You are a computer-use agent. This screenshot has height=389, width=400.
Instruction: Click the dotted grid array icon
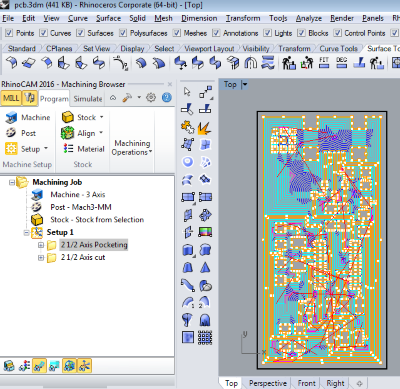click(205, 337)
